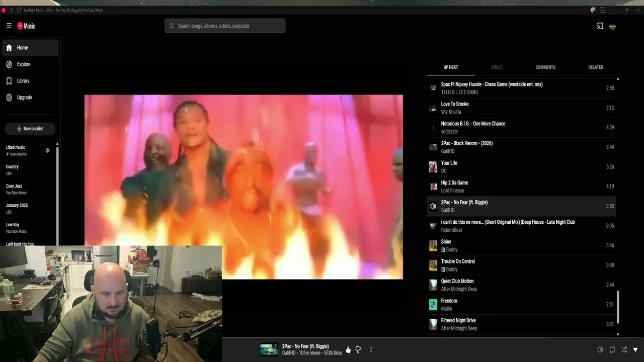Screen dimensions: 644x362
Task: Open Explore in sidebar
Action: tap(30, 64)
